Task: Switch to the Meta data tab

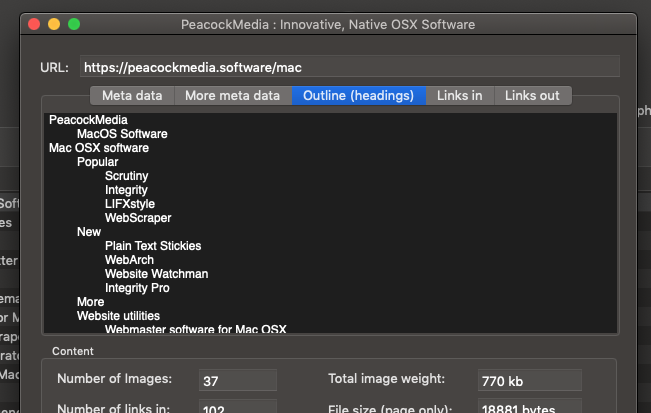Action: (132, 96)
